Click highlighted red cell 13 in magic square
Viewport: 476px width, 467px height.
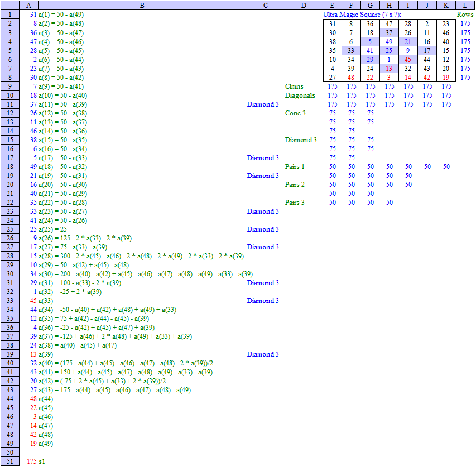(x=389, y=69)
